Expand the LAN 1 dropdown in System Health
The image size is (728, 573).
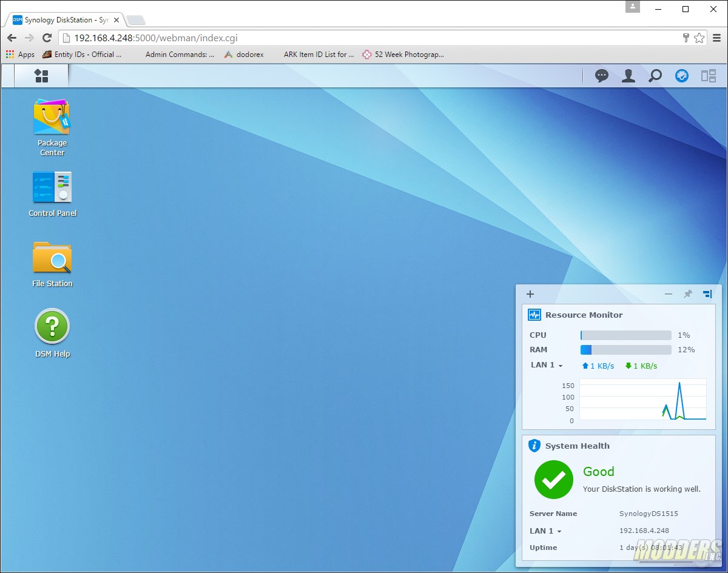[x=545, y=531]
